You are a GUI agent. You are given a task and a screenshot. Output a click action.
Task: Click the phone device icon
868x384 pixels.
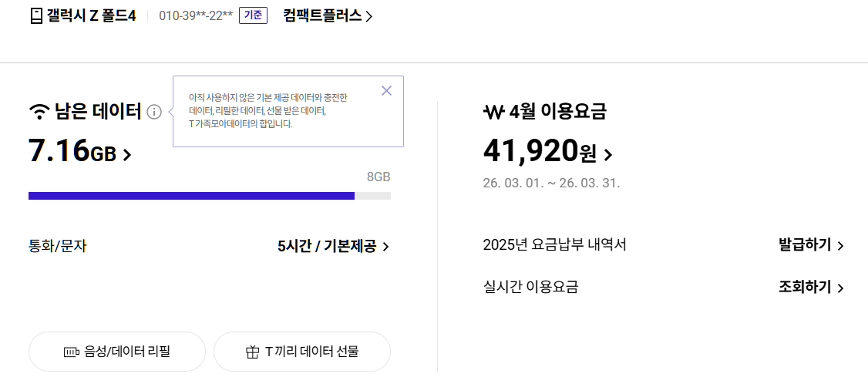(36, 16)
